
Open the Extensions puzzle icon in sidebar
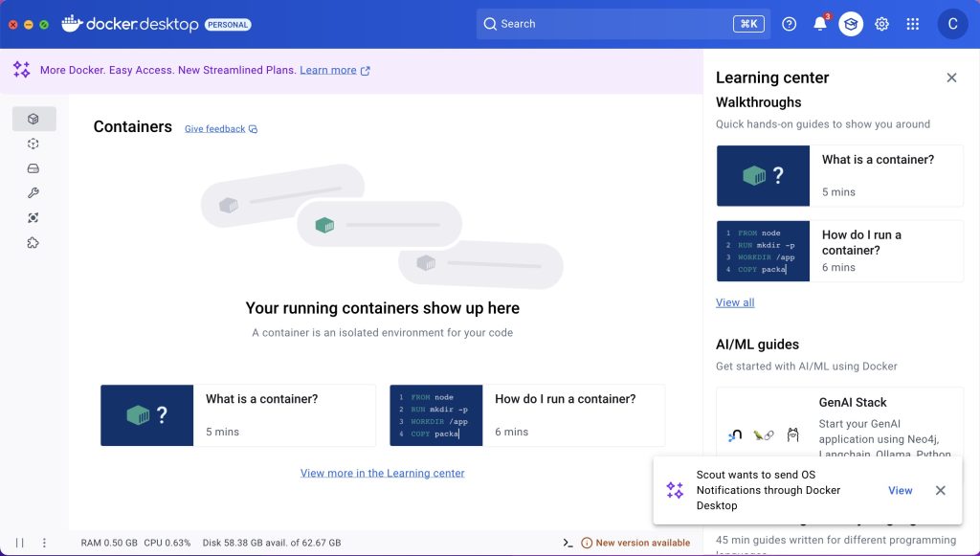pyautogui.click(x=33, y=243)
